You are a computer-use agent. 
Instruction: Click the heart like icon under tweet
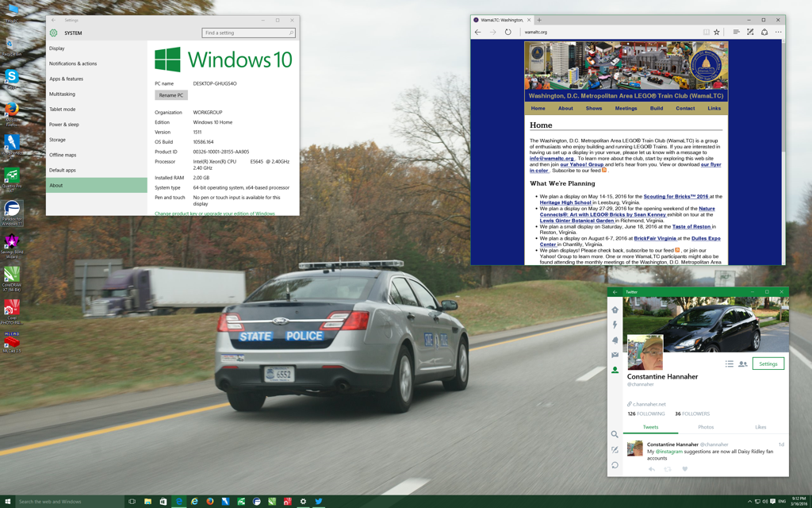[684, 469]
